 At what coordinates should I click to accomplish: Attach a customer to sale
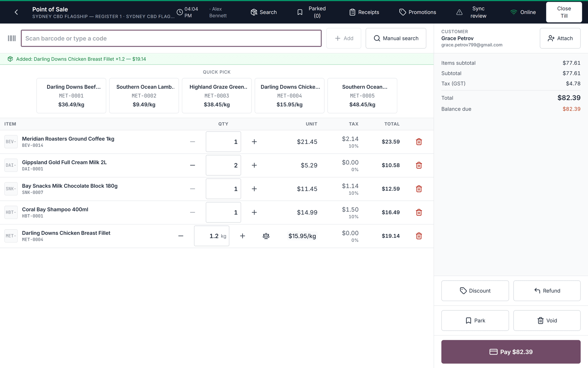pyautogui.click(x=560, y=38)
